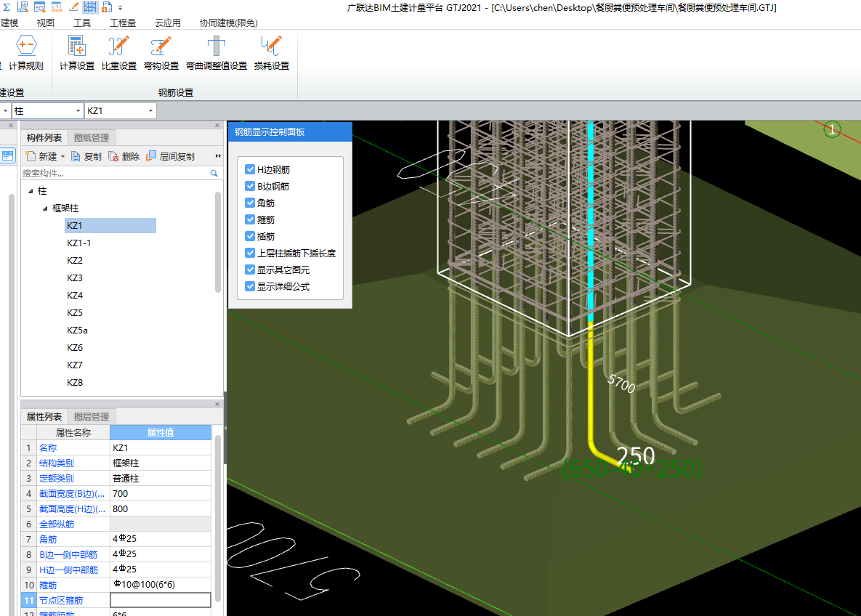861x616 pixels.
Task: Open the 协同建模(限免) ribbon tab
Action: click(228, 23)
